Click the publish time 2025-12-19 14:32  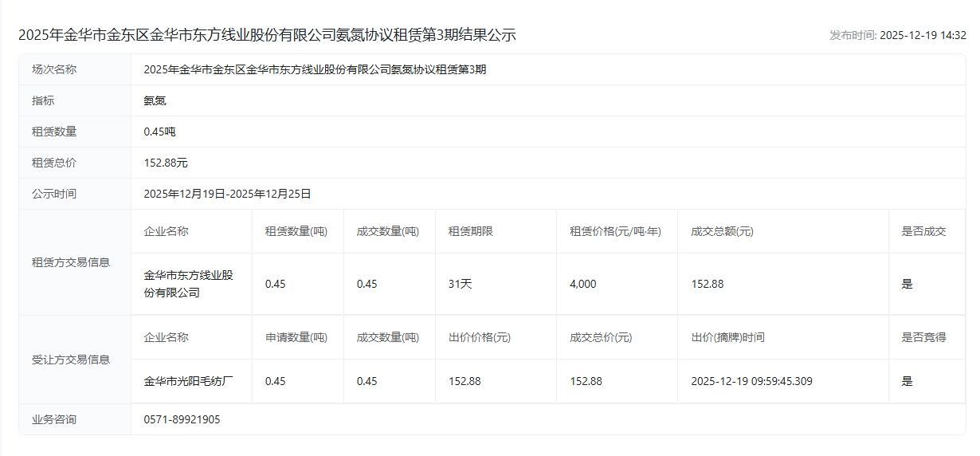coord(923,35)
